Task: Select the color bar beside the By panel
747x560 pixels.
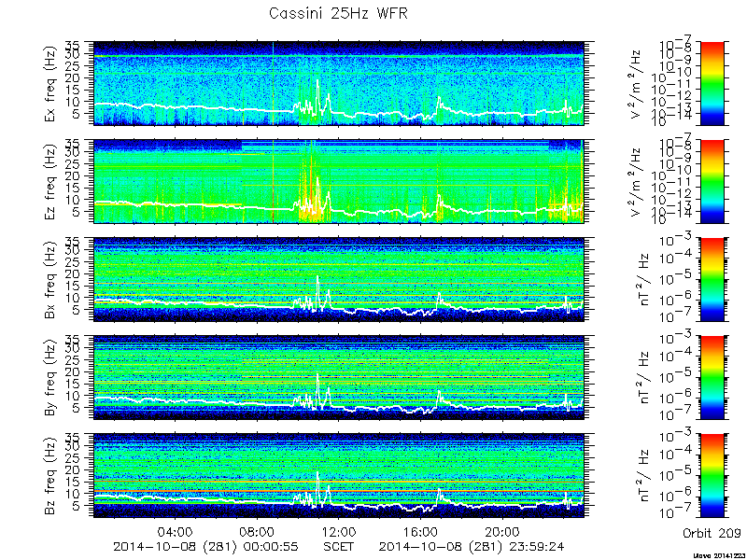Action: [712, 377]
